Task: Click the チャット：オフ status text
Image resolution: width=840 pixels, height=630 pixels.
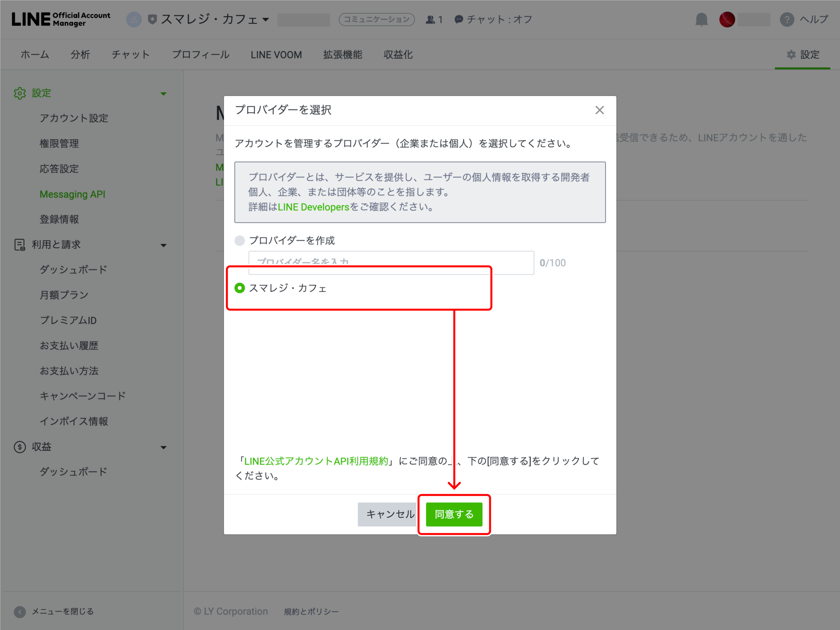Action: point(499,19)
